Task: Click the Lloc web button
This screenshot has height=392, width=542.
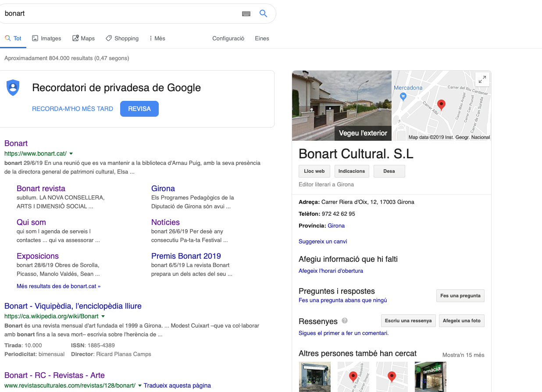Action: [x=314, y=171]
